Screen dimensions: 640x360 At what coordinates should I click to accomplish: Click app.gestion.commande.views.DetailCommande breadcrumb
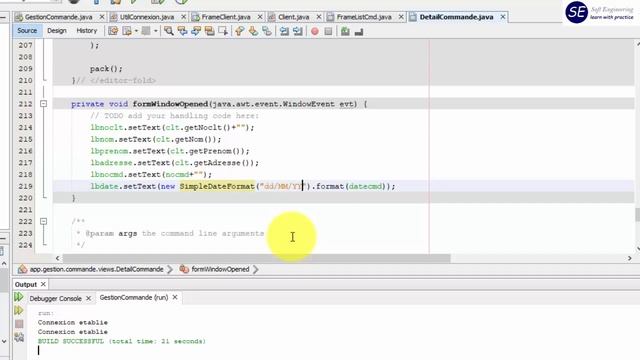pos(96,269)
